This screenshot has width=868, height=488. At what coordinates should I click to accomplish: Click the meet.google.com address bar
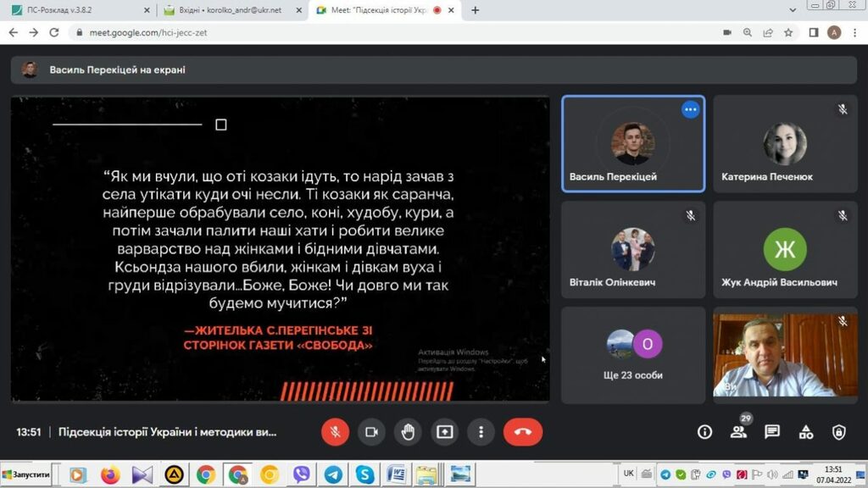pos(339,32)
